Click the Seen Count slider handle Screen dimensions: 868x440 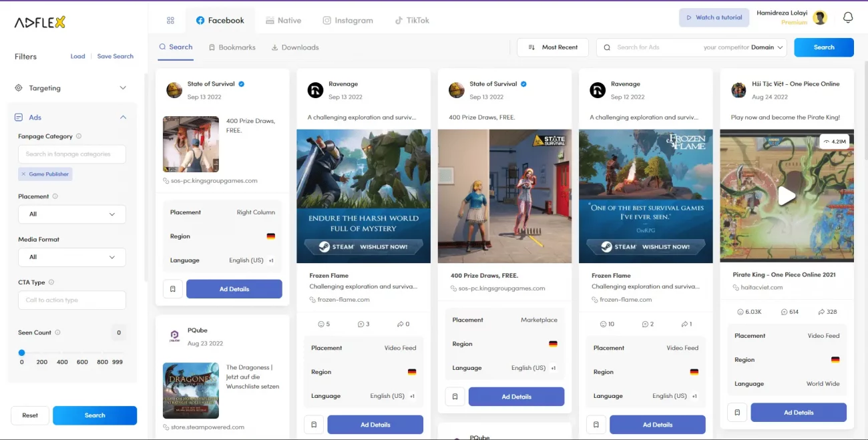click(22, 353)
